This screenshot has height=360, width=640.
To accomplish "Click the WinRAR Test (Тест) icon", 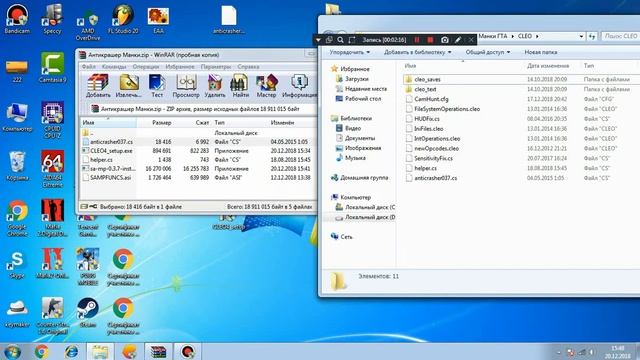I will tap(157, 86).
